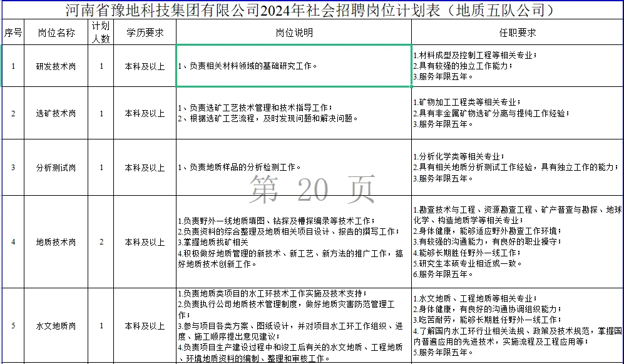Select the 研发技术岗 cell
This screenshot has width=624, height=364.
tap(56, 66)
